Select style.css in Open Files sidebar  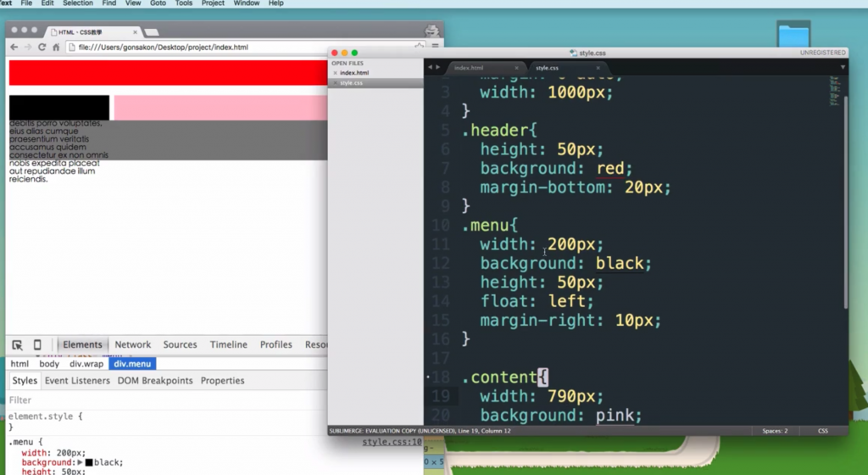(x=351, y=82)
